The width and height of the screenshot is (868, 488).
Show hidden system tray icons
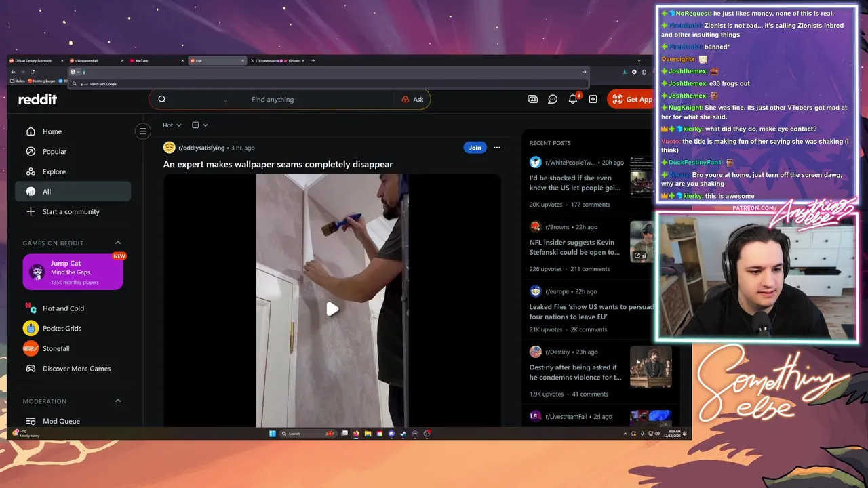tap(624, 433)
